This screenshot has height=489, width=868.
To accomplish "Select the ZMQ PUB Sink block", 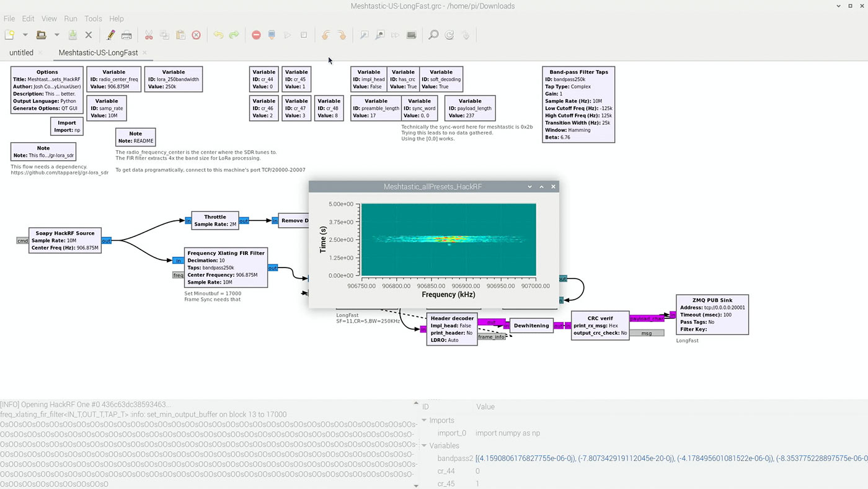I will (712, 315).
